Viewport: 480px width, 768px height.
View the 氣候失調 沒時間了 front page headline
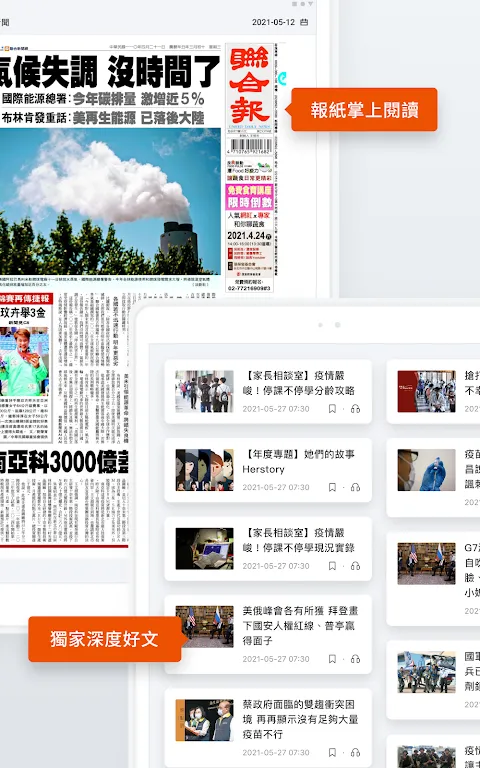click(x=110, y=72)
